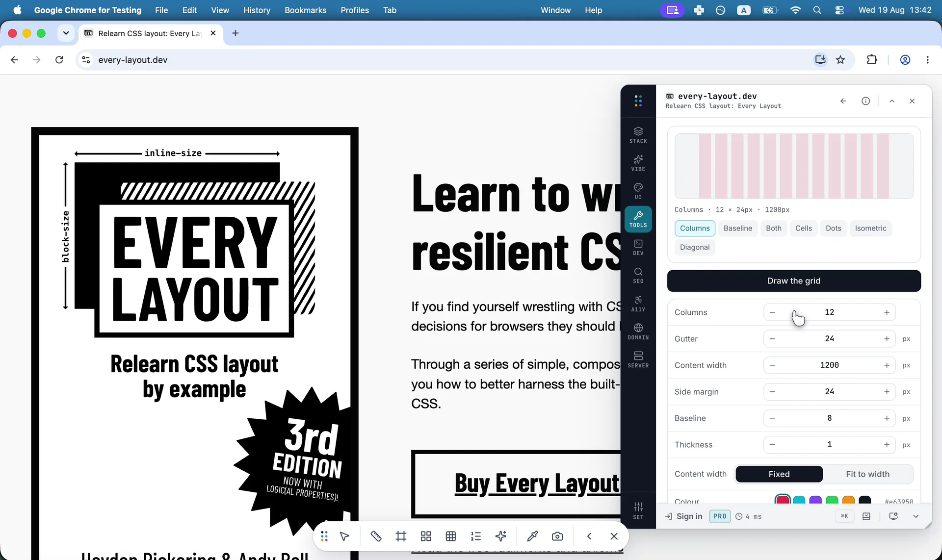Click the Draw the grid button
This screenshot has width=942, height=560.
[x=794, y=281]
